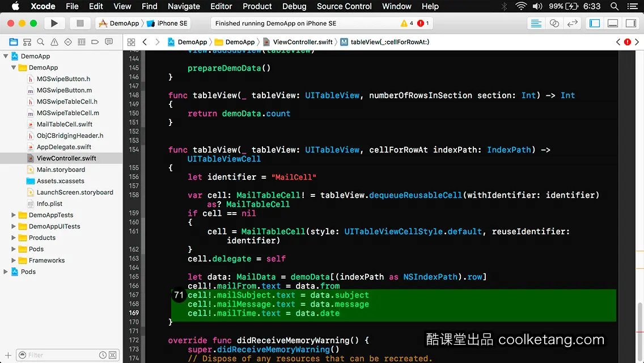The image size is (644, 363).
Task: Click the jump bar error badge
Action: pos(628,42)
